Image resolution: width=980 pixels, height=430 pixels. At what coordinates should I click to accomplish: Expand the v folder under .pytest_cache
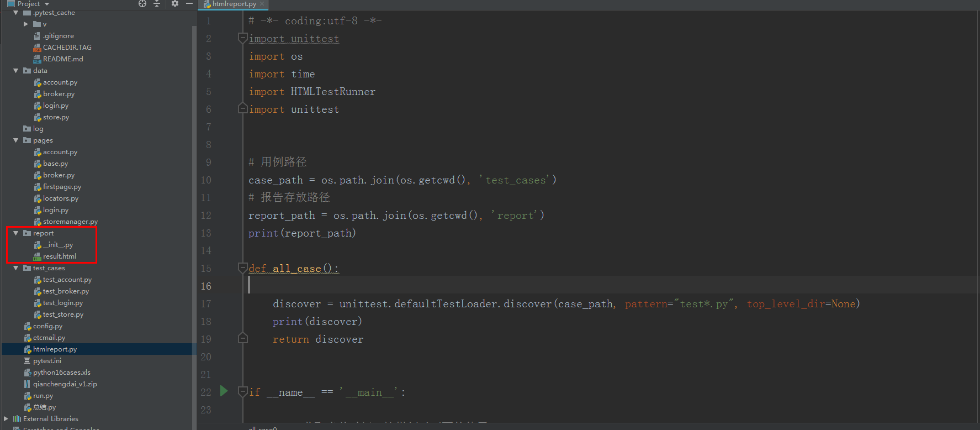pos(26,24)
